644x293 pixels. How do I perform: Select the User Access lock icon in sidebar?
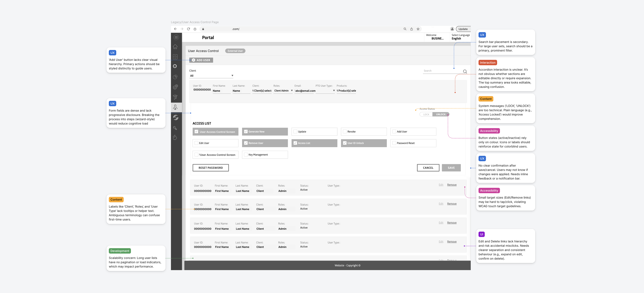[x=175, y=107]
